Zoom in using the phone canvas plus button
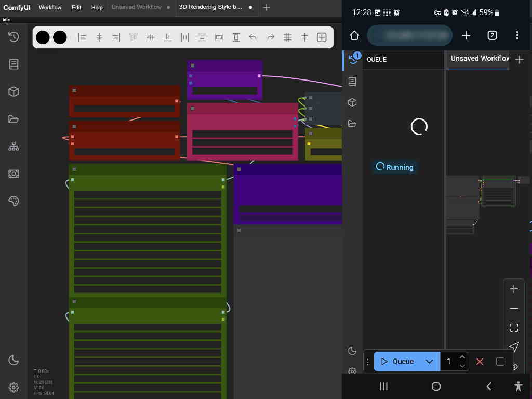Image resolution: width=532 pixels, height=399 pixels. (x=514, y=289)
